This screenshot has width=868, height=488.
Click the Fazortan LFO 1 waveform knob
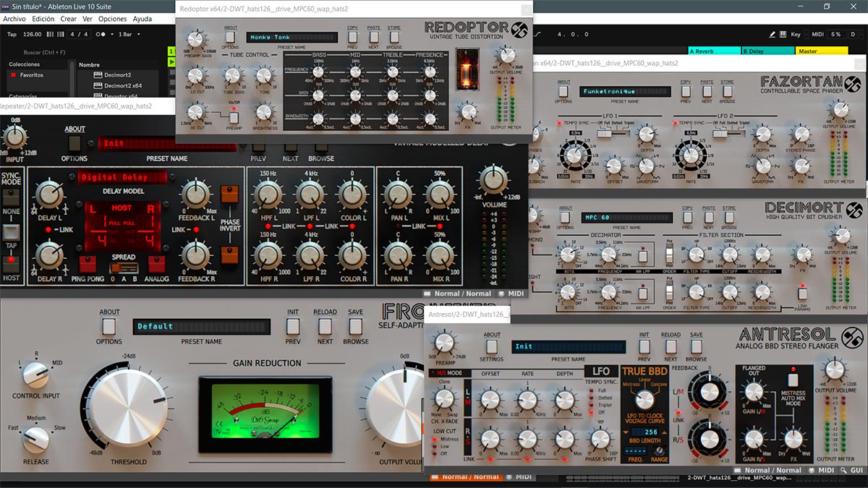click(x=647, y=165)
